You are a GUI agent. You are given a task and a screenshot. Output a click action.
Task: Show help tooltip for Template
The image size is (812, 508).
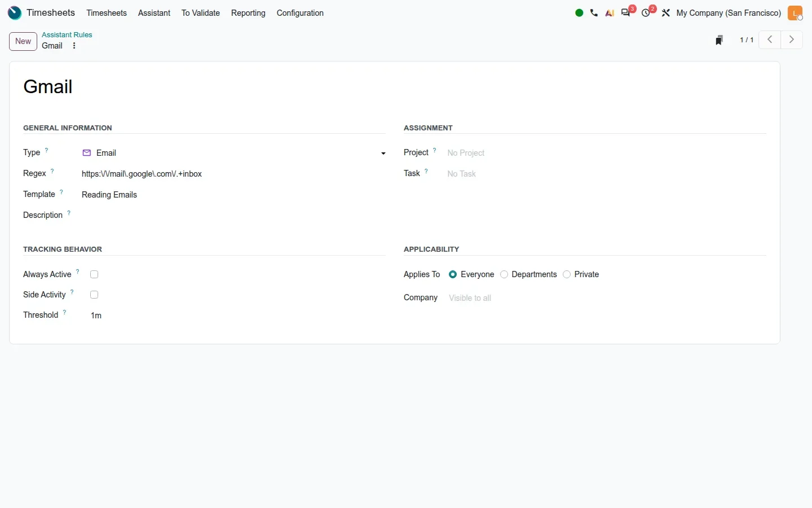61,192
